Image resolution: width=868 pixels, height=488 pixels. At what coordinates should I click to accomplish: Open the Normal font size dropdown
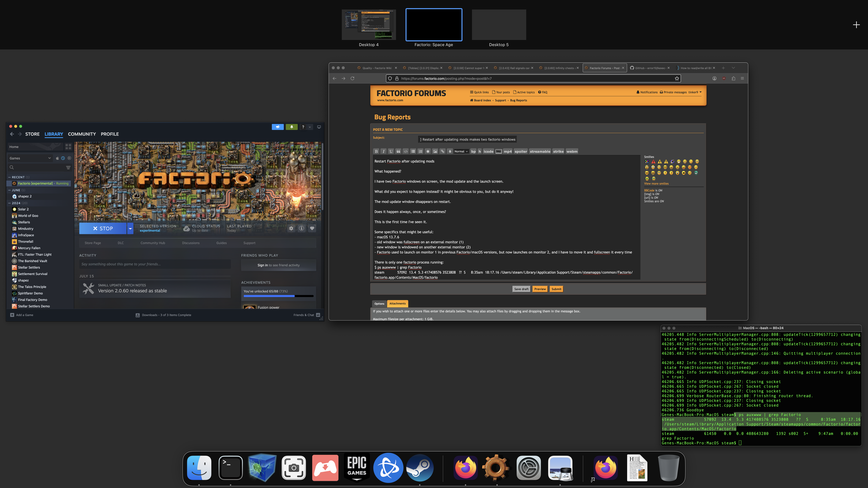click(461, 151)
